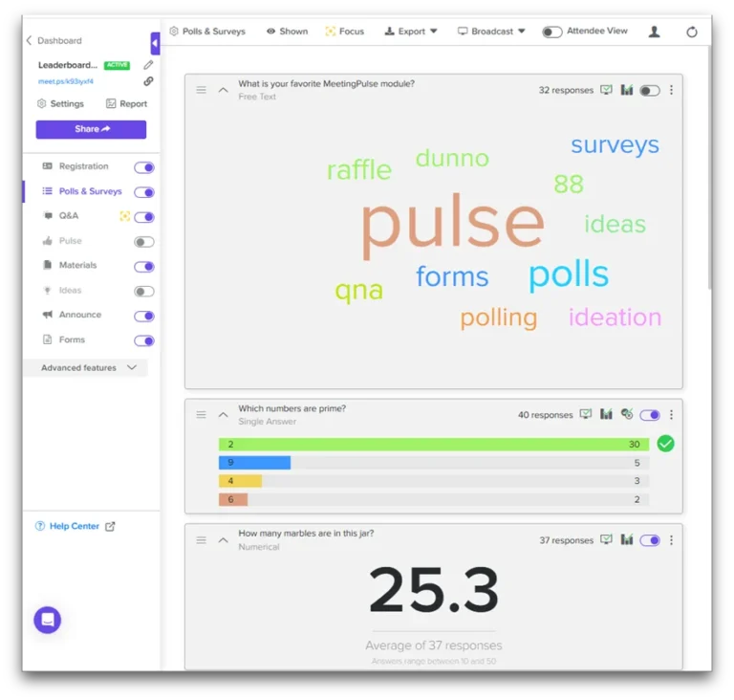
Task: Click the edit pencil icon next to Leaderboard
Action: pos(148,65)
